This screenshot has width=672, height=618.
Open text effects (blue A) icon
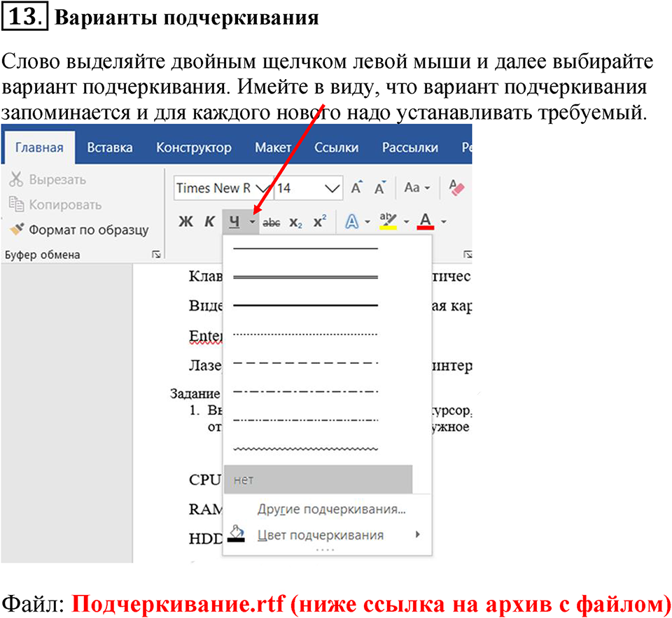pos(352,222)
